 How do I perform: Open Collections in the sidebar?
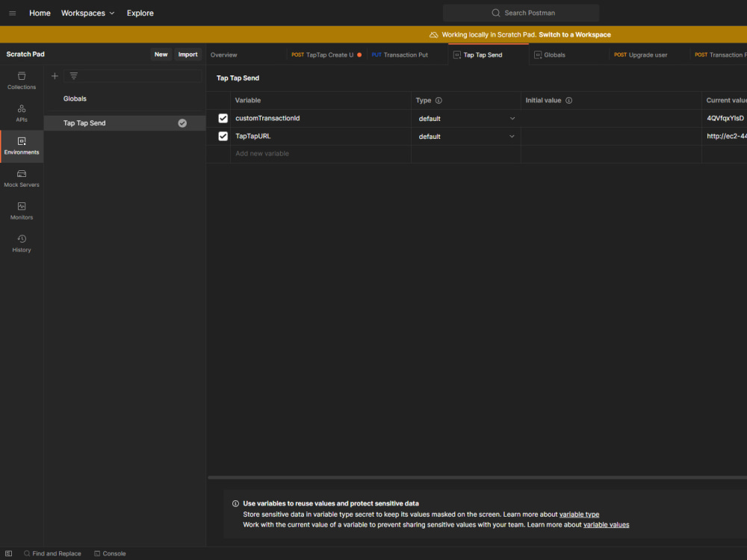pyautogui.click(x=22, y=81)
